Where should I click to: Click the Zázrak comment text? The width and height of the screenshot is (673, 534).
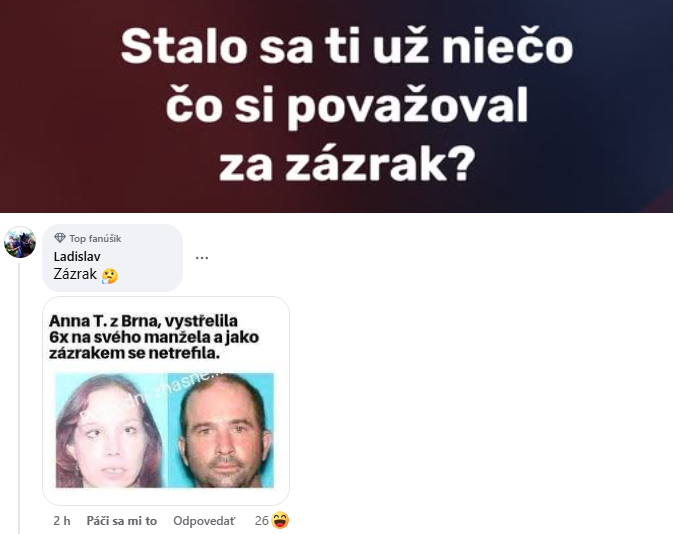[75, 274]
